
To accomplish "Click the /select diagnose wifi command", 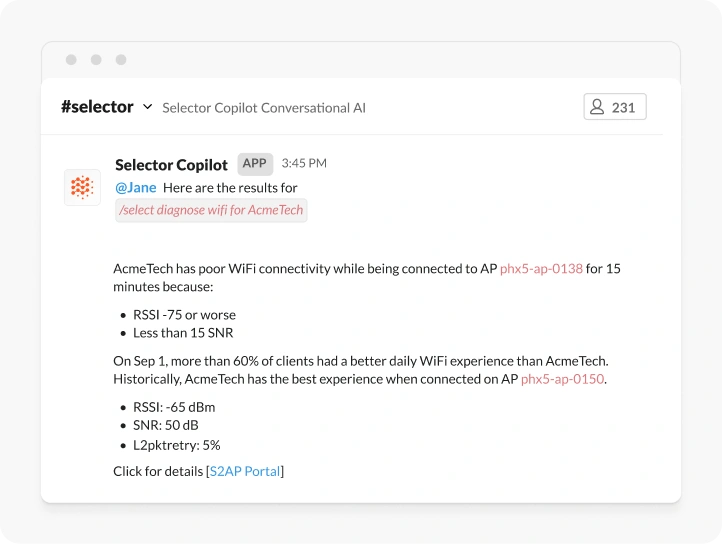I will tap(211, 210).
